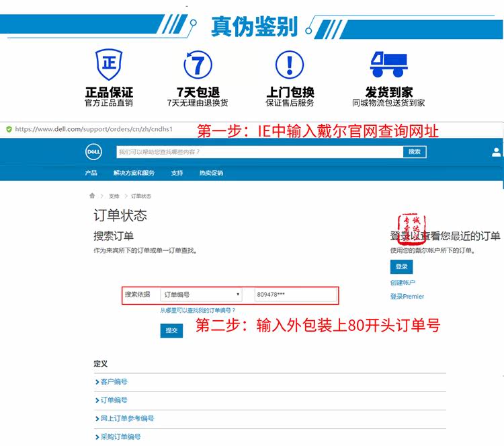
Task: Click the home breadcrumb icon
Action: pos(92,196)
